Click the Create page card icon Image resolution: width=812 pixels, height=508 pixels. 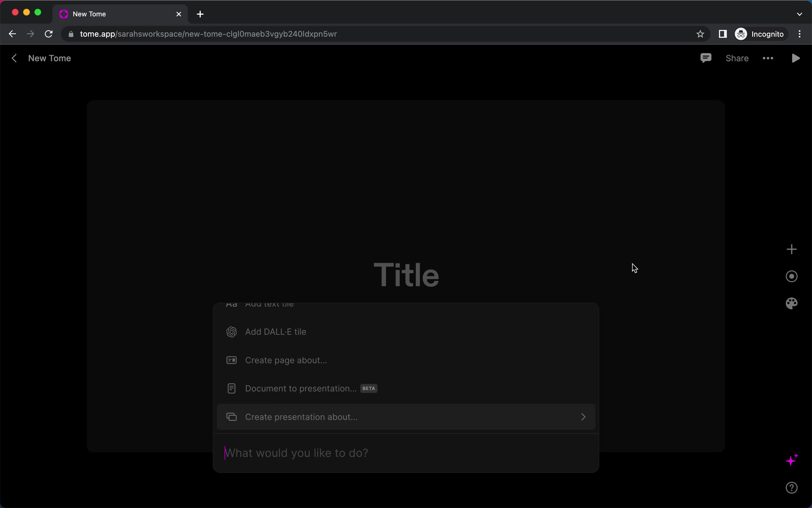[231, 360]
